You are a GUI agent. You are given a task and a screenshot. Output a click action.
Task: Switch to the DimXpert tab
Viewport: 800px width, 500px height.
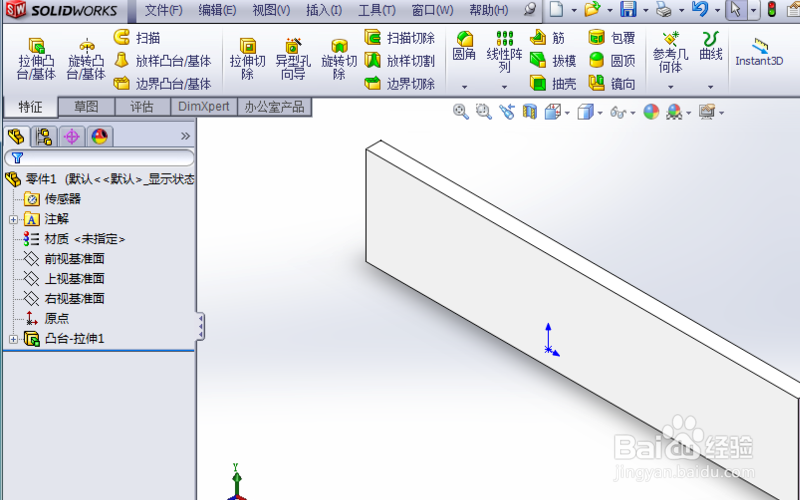coord(204,107)
